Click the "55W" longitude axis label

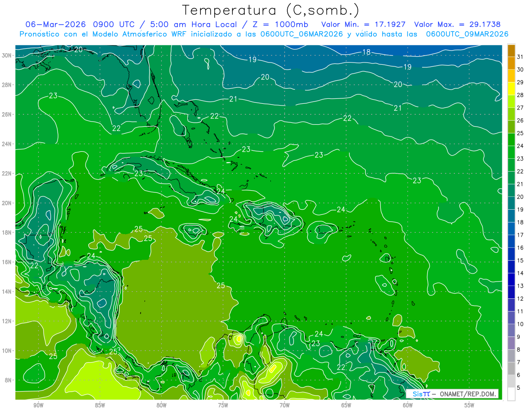point(469,406)
